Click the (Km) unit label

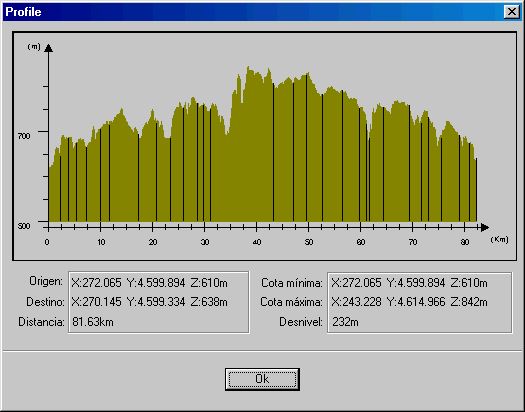(x=499, y=239)
